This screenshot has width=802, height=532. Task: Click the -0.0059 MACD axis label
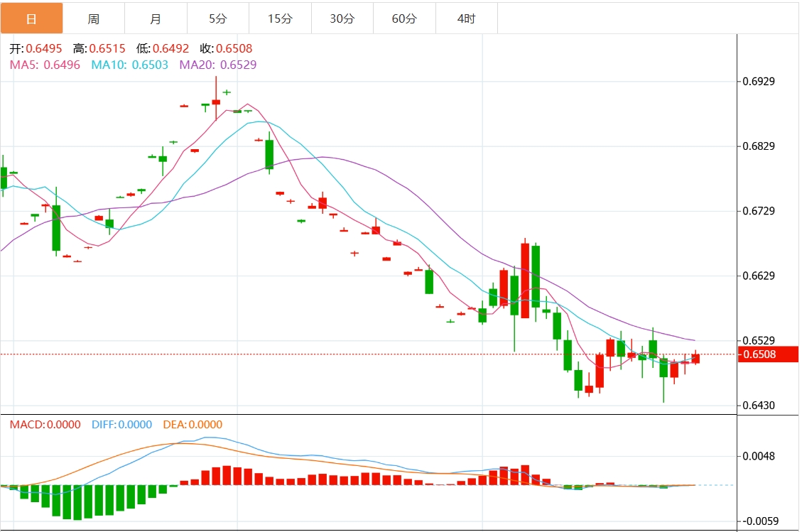point(760,521)
